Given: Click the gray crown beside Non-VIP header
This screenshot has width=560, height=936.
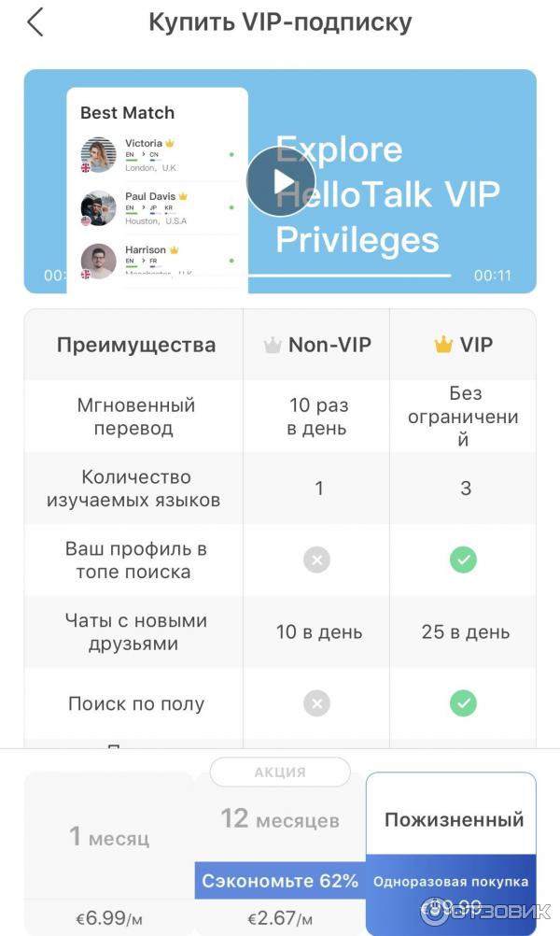Looking at the screenshot, I should tap(273, 345).
